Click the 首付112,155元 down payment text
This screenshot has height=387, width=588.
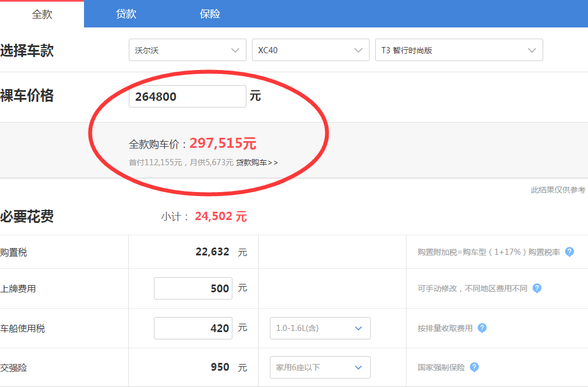[x=155, y=162]
